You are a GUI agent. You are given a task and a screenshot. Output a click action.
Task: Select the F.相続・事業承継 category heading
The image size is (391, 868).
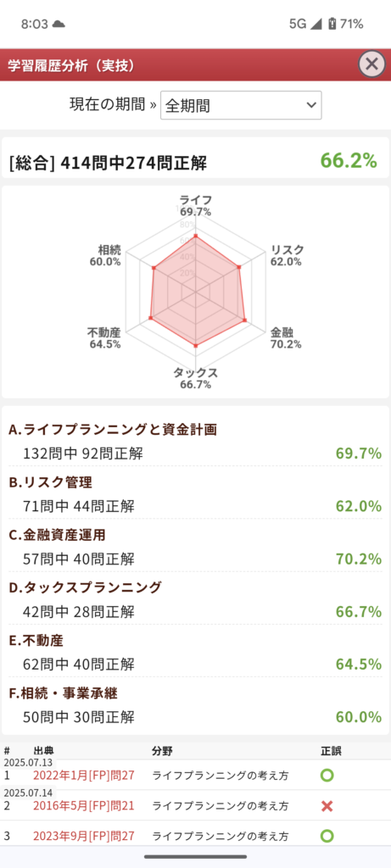(x=71, y=693)
